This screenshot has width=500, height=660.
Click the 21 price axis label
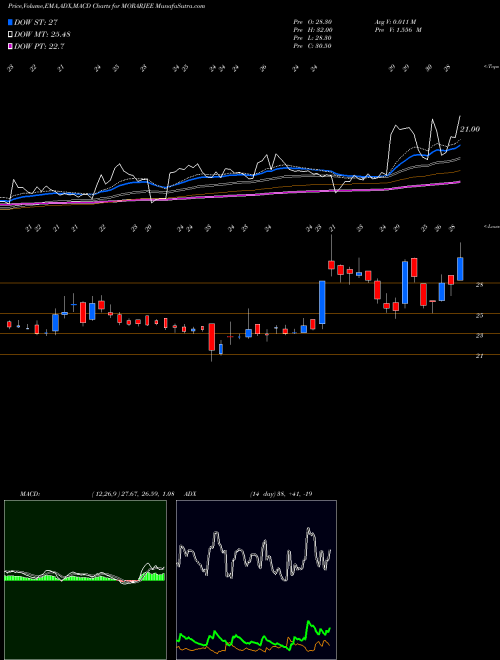(x=479, y=356)
